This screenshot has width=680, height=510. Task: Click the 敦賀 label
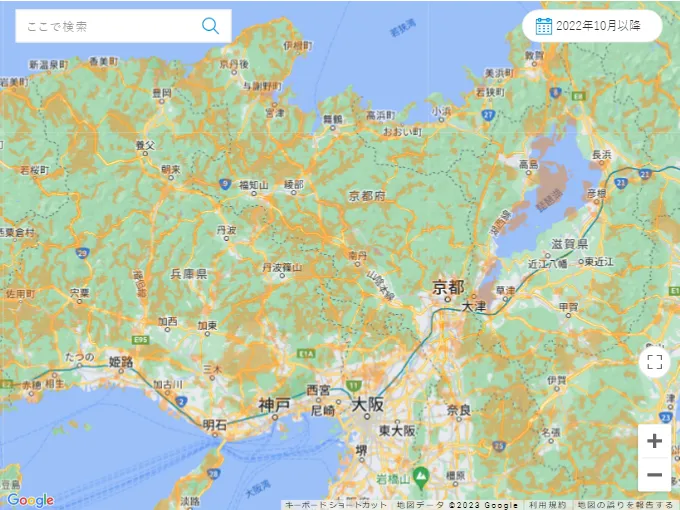click(534, 55)
